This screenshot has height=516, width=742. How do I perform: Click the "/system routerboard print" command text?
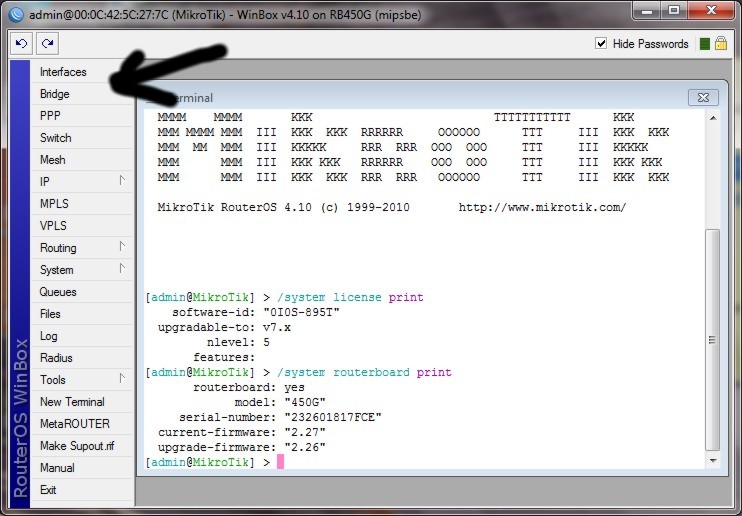pos(364,372)
